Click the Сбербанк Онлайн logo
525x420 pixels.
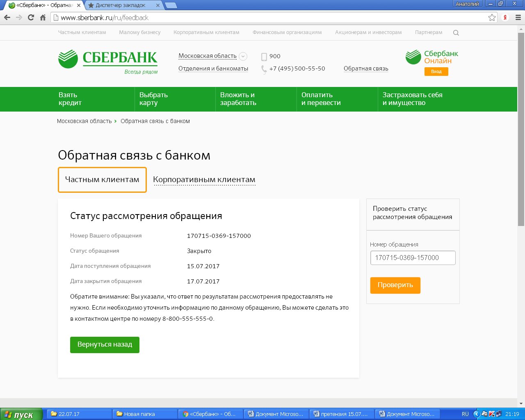pos(432,57)
